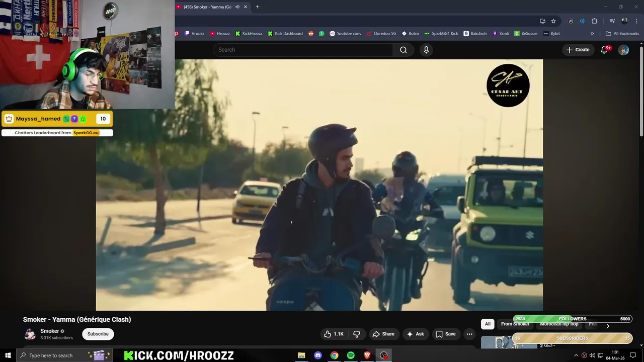Expand hidden bookmarks chevron

coord(592,34)
